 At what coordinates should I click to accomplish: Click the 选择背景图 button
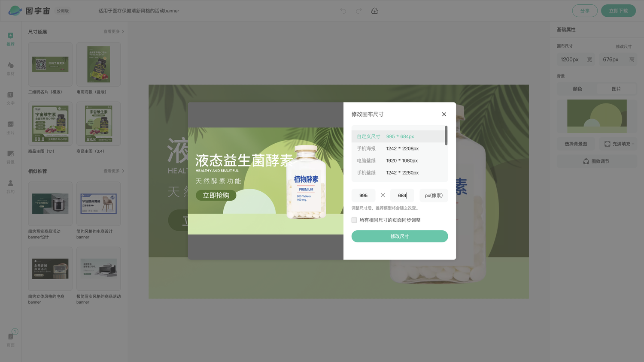click(576, 144)
